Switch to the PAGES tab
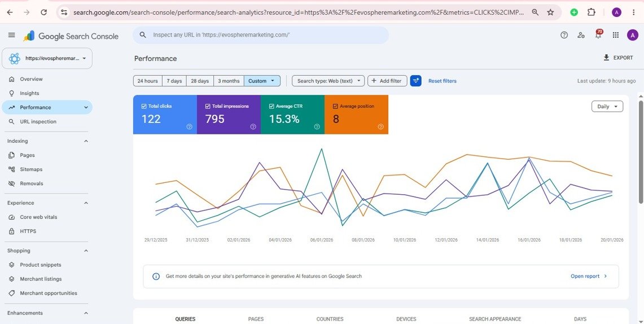Viewport: 644px width, 324px height. 256,319
